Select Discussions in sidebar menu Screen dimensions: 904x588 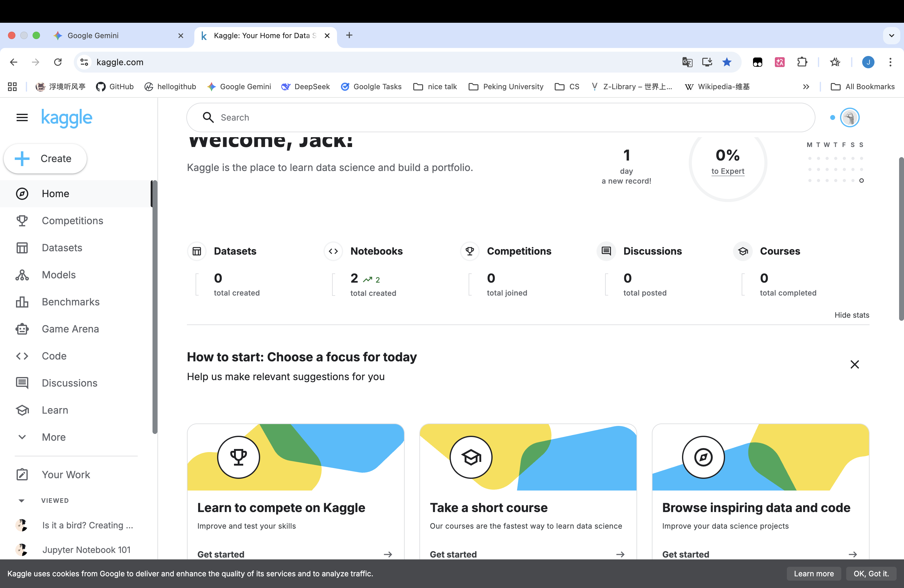pyautogui.click(x=69, y=383)
